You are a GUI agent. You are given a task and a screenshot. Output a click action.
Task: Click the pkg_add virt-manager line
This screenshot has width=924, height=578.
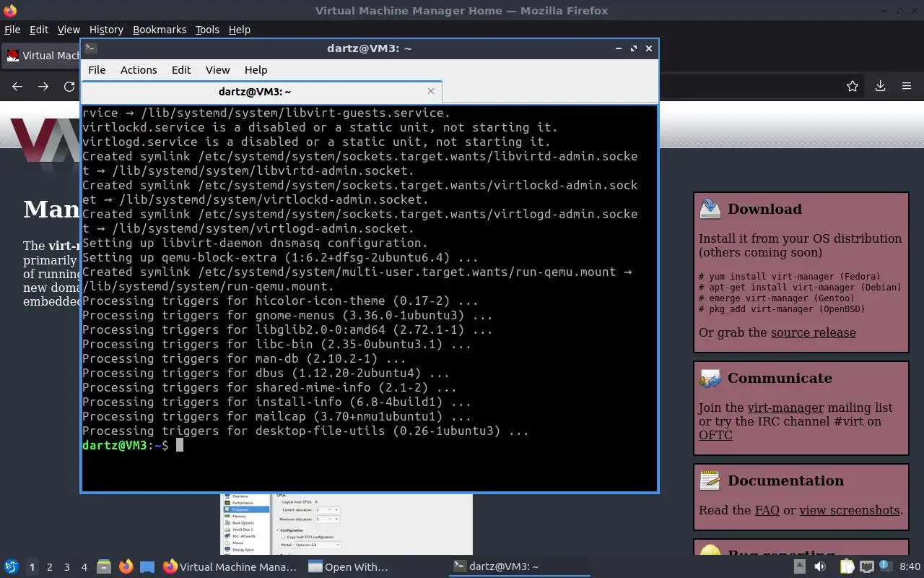tap(782, 309)
